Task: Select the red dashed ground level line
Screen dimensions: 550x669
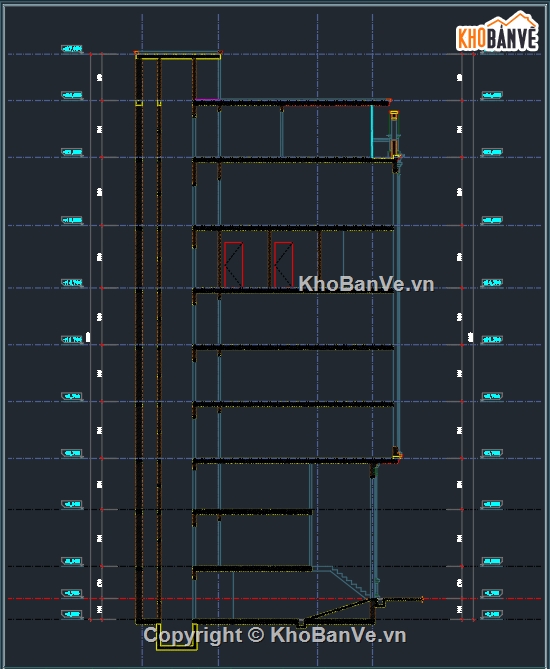Action: (x=275, y=599)
